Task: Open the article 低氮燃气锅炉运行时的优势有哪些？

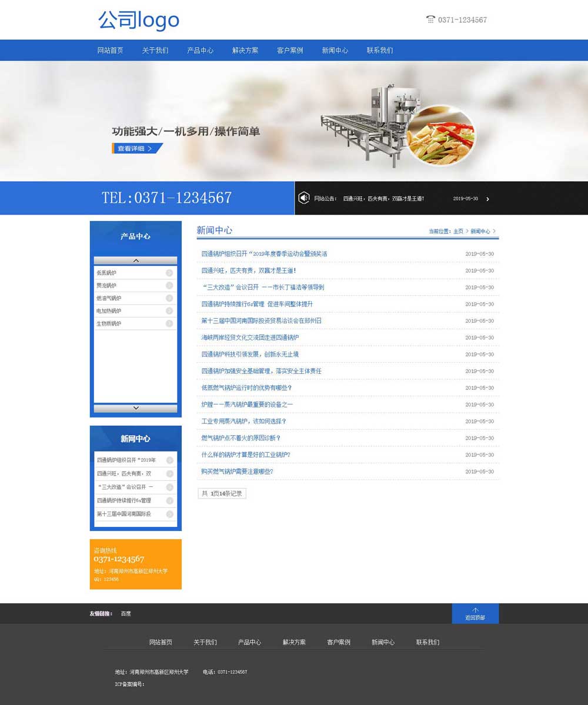Action: [246, 388]
